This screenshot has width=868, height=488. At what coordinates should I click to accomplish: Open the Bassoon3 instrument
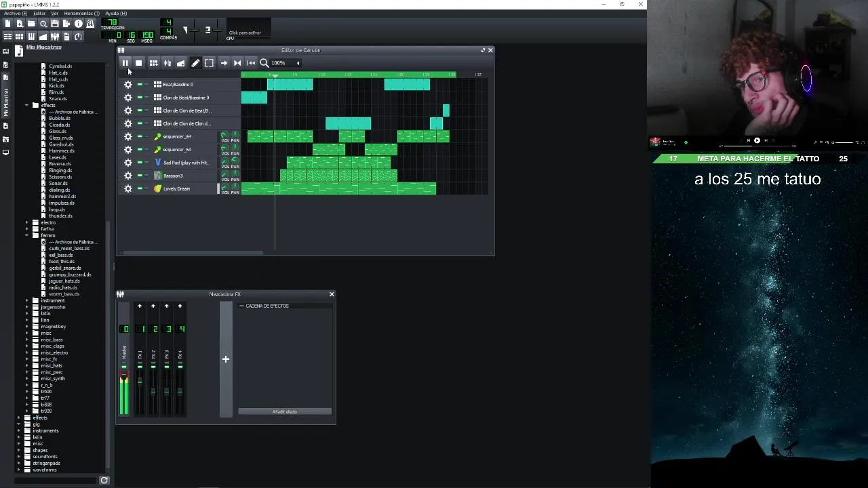[x=183, y=176]
